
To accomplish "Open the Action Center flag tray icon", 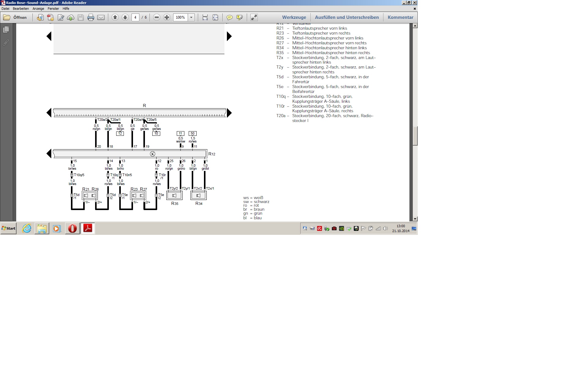I will pos(364,228).
